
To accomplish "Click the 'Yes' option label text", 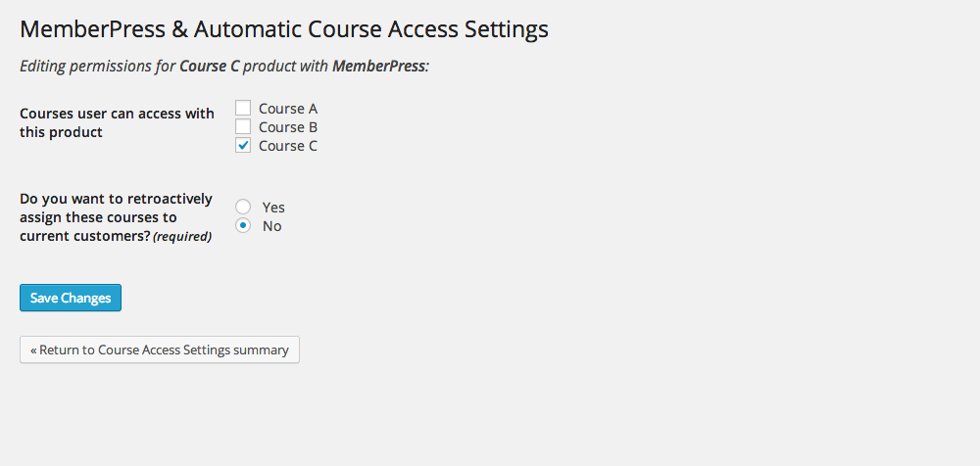I will pos(273,208).
